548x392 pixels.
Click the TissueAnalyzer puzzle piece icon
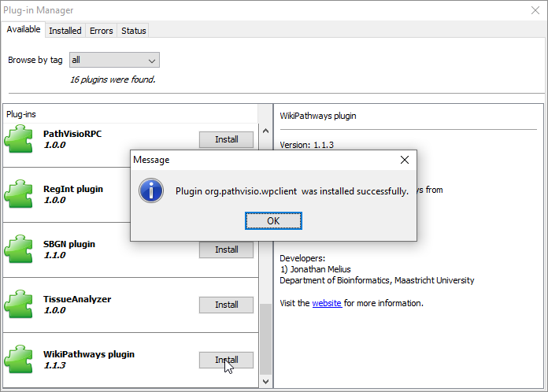[19, 305]
